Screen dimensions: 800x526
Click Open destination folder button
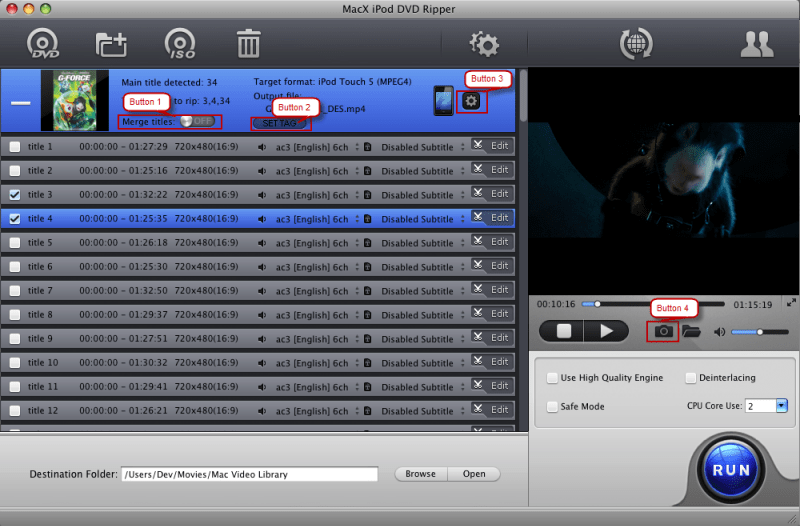coord(474,474)
